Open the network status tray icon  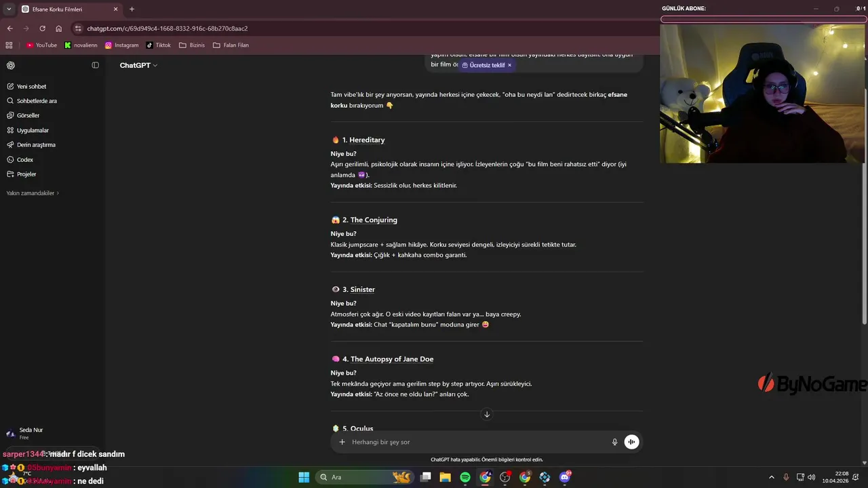[800, 477]
